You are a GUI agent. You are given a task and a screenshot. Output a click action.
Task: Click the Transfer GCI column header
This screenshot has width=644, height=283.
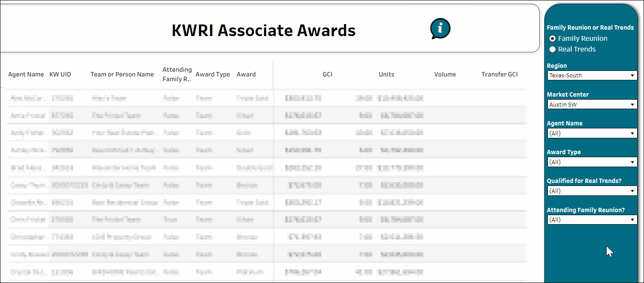point(499,74)
